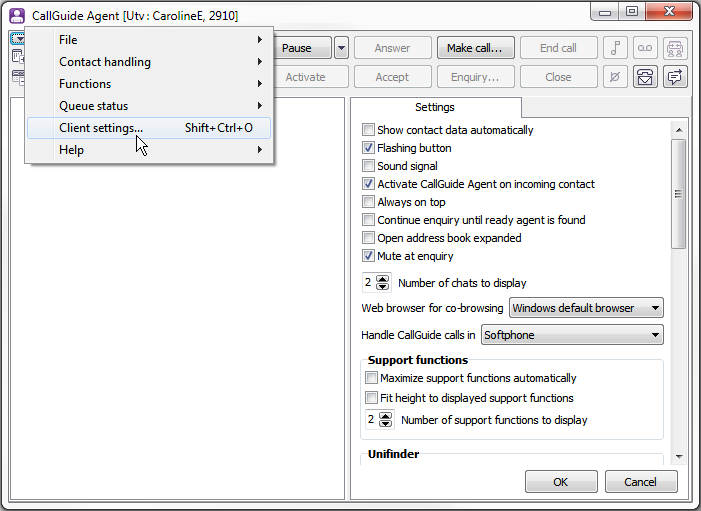Image resolution: width=701 pixels, height=511 pixels.
Task: Uncheck the Flashing button option
Action: [368, 148]
